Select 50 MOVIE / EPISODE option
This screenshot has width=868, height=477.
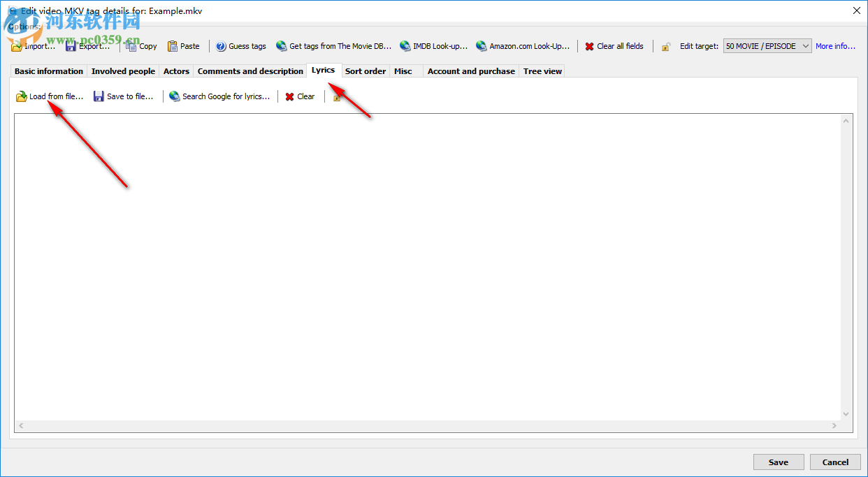click(x=762, y=45)
